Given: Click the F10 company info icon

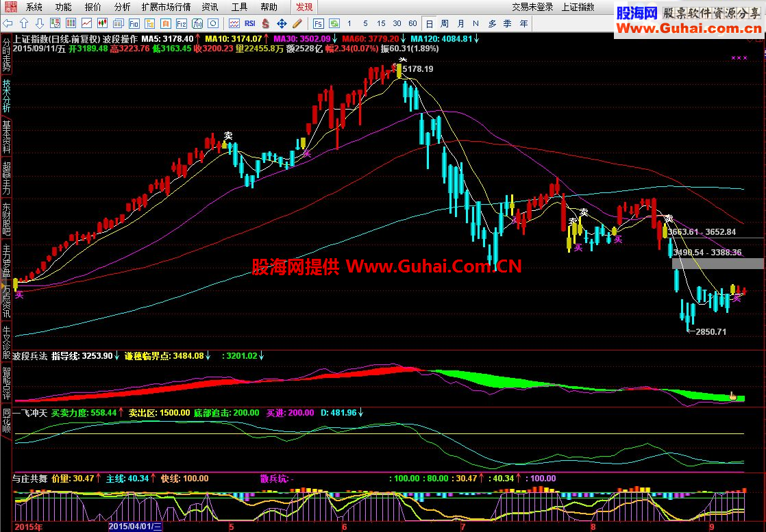Looking at the screenshot, I should pyautogui.click(x=134, y=23).
